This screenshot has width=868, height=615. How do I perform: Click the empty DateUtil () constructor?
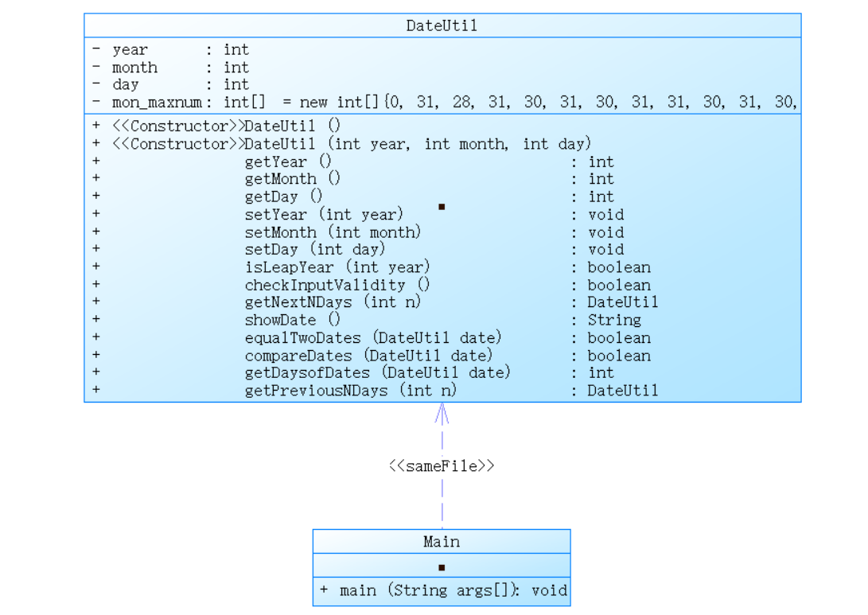[293, 127]
